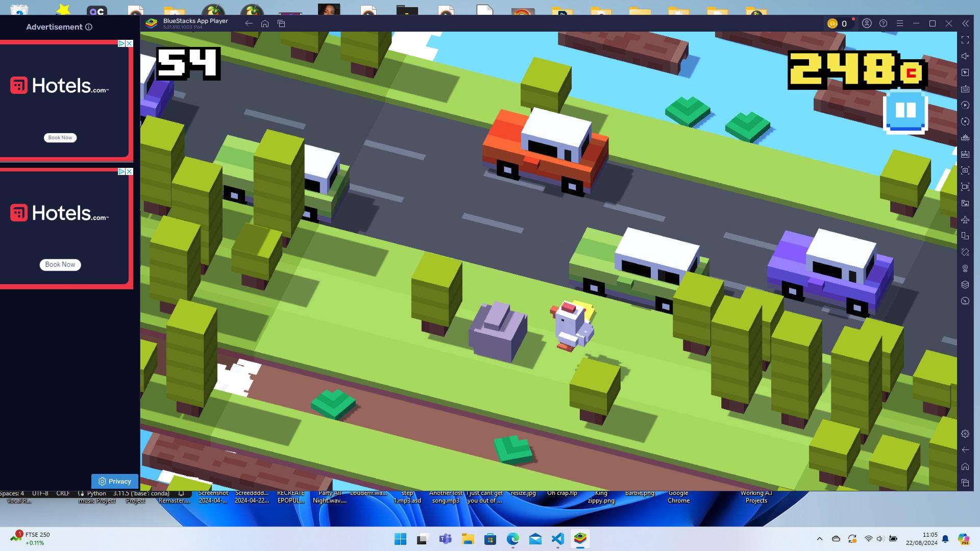Screen dimensions: 980x551
Task: Click Book Now on top Hotels.com ad
Action: tap(60, 138)
